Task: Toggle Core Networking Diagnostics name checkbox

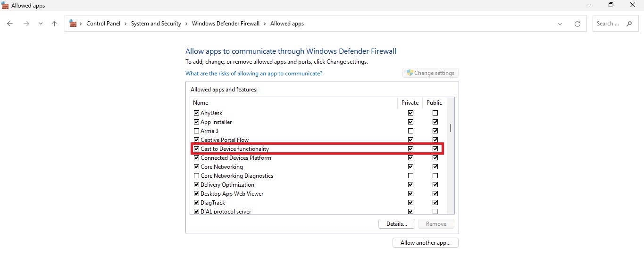Action: point(197,176)
